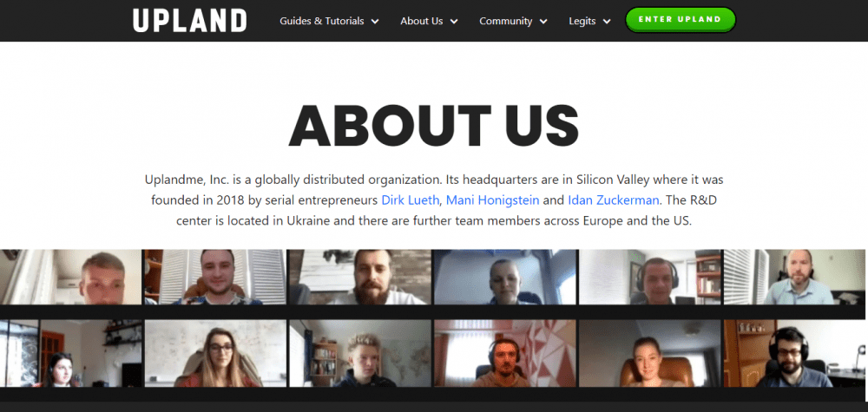Open the Dirk Lueth link
The width and height of the screenshot is (868, 412).
pyautogui.click(x=411, y=199)
